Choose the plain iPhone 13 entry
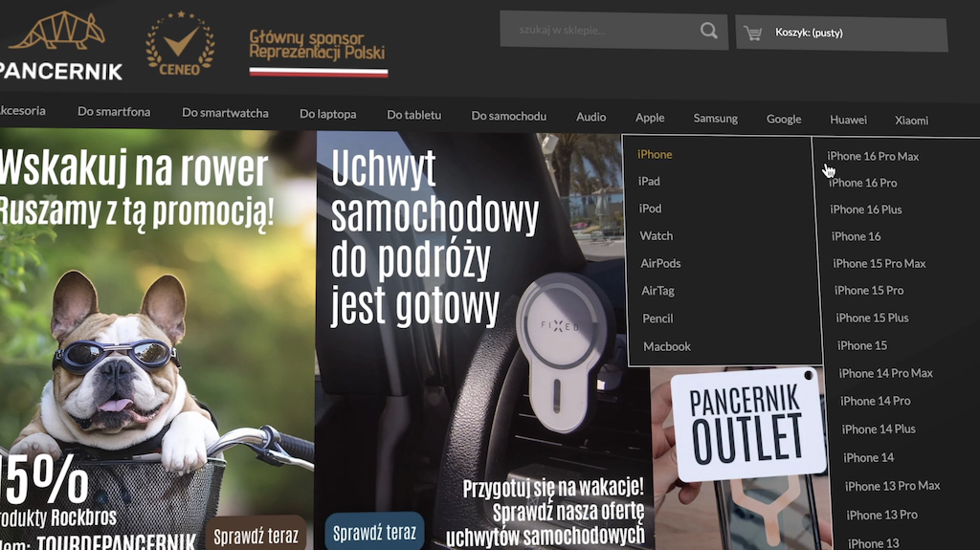The height and width of the screenshot is (550, 980). coord(873,543)
